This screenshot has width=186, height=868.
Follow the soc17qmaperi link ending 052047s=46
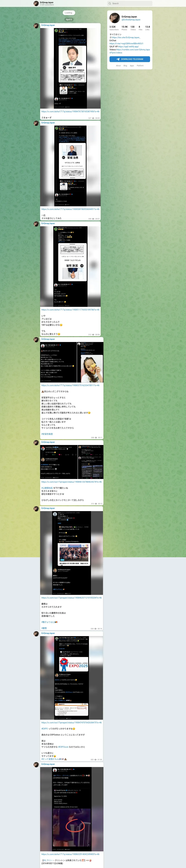tap(71, 598)
